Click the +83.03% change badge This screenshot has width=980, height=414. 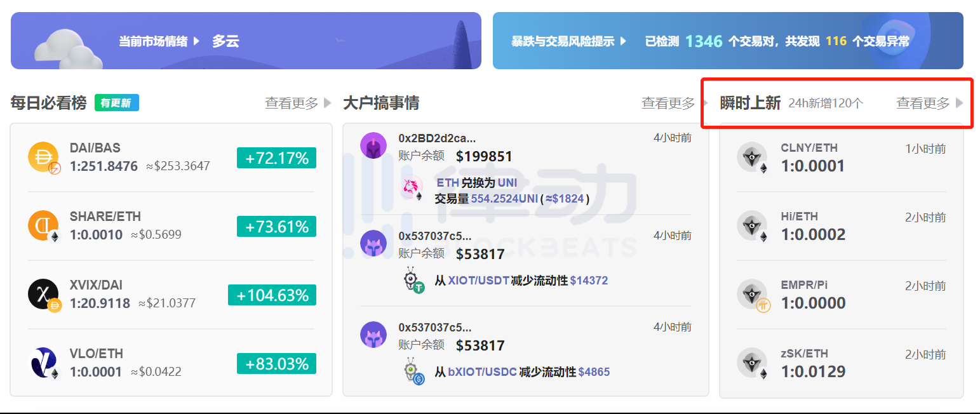click(x=276, y=364)
